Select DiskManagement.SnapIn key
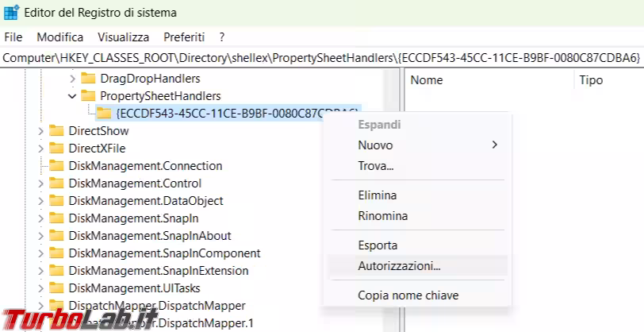Screen dimensions: 644x332 [133, 218]
